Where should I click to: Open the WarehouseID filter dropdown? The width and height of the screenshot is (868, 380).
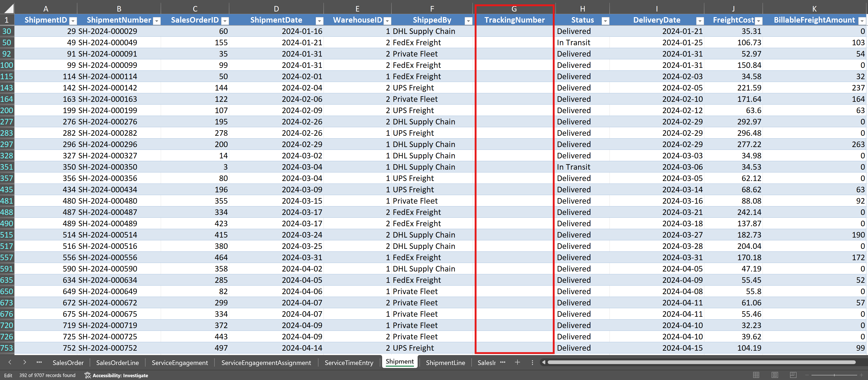pyautogui.click(x=387, y=21)
